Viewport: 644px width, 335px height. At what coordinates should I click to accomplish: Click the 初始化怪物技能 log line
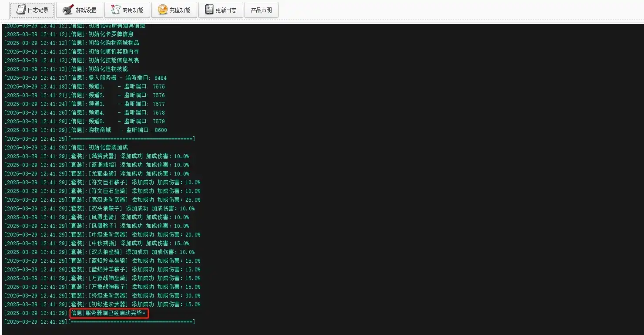pos(66,69)
